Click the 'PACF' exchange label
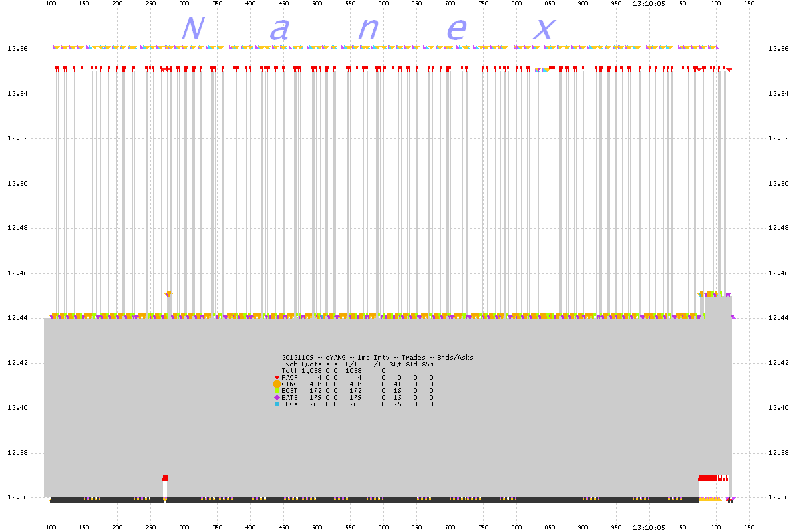This screenshot has height=532, width=797. coord(289,378)
